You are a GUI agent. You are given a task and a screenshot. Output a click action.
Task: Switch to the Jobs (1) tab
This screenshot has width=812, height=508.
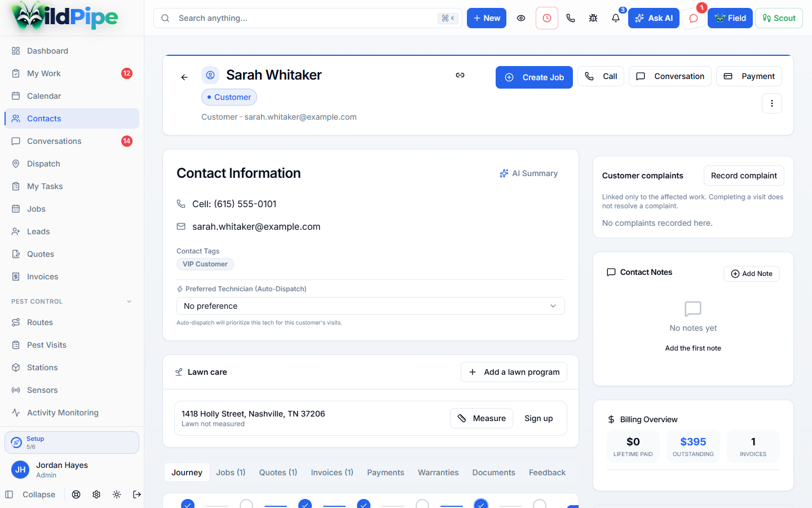[x=231, y=472]
